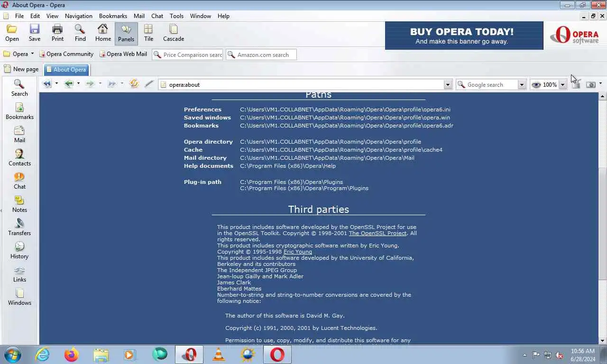Screen dimensions: 607x364
Task: Open the Bookmarks menu
Action: (113, 16)
